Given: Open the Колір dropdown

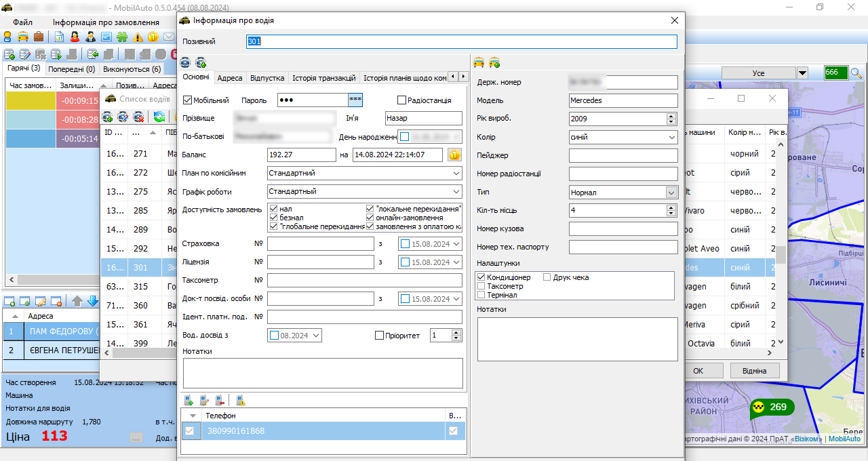Looking at the screenshot, I should [671, 138].
